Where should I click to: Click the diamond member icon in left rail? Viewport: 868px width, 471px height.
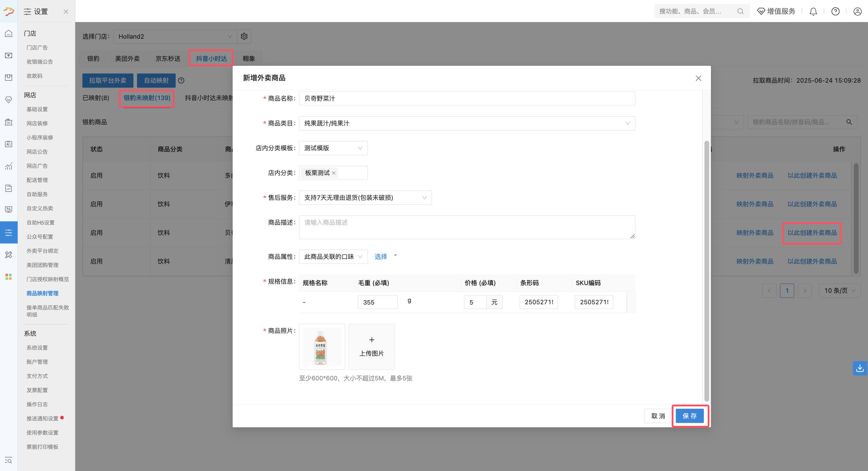pyautogui.click(x=9, y=100)
